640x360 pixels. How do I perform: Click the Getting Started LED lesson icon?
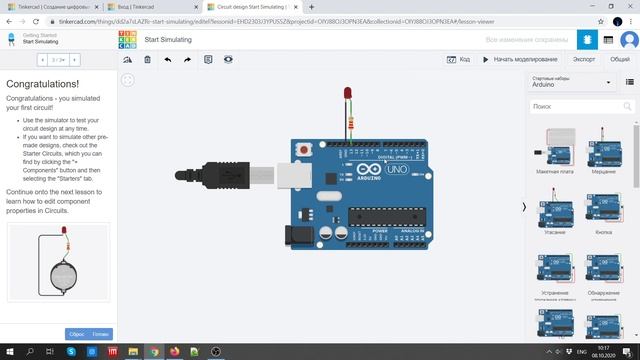point(11,39)
